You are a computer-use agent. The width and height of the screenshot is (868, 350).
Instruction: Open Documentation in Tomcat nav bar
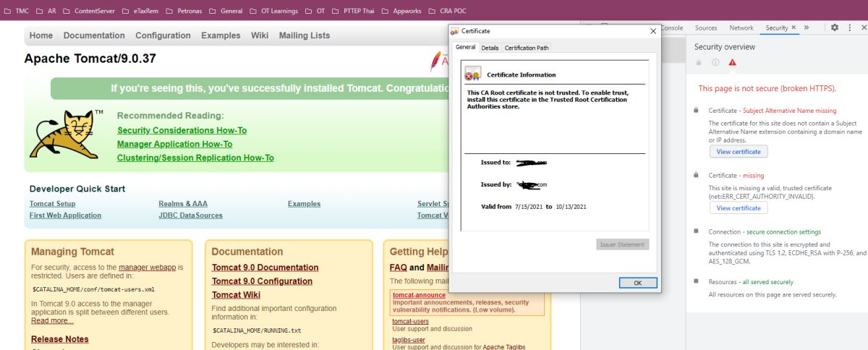point(94,35)
